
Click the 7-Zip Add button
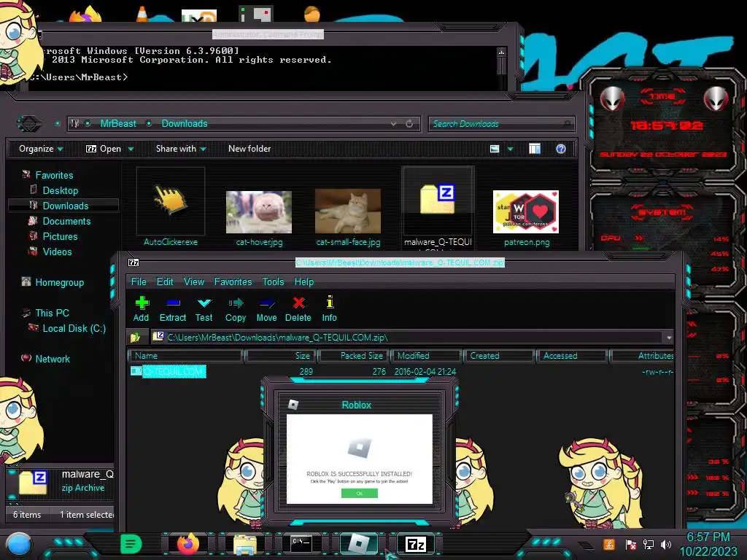[142, 308]
